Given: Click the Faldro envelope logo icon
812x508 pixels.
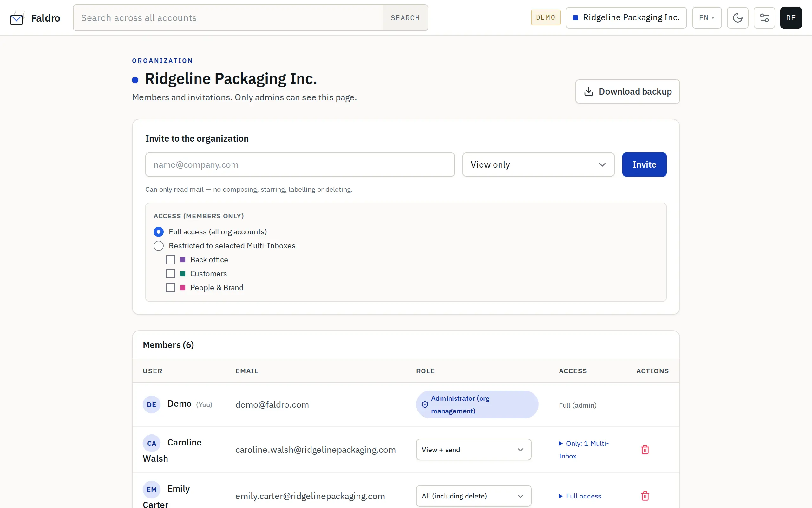Looking at the screenshot, I should coord(17,18).
